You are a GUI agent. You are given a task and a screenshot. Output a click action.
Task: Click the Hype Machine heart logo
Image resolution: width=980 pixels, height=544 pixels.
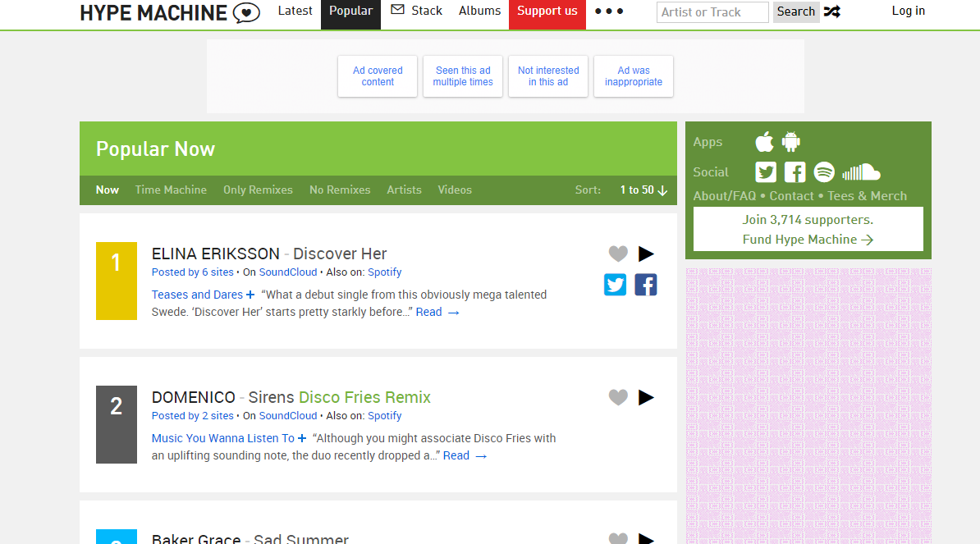click(246, 12)
